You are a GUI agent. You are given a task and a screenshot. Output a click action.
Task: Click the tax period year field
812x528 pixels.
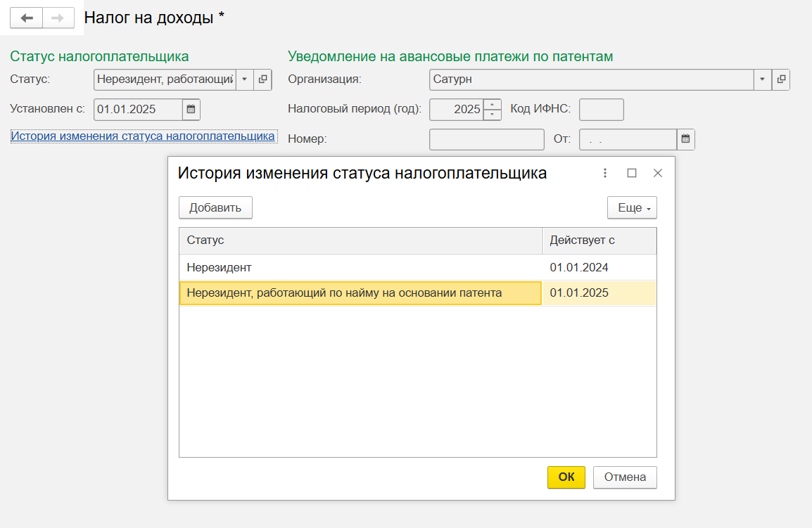click(x=456, y=109)
